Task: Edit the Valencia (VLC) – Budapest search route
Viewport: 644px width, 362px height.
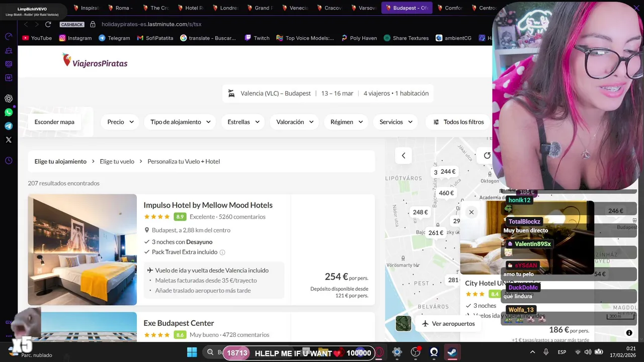Action: [x=276, y=94]
